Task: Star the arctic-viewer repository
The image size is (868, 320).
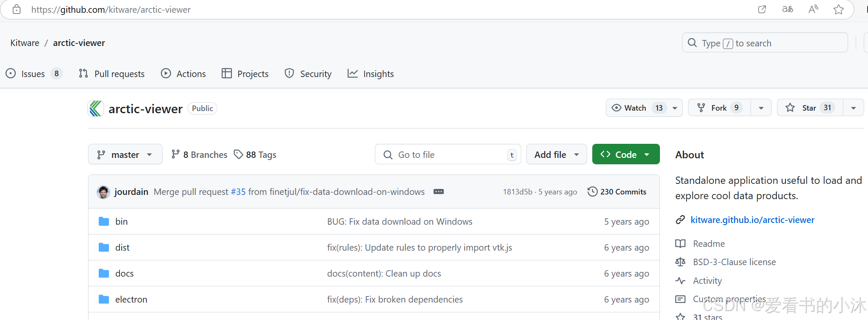Action: (810, 108)
